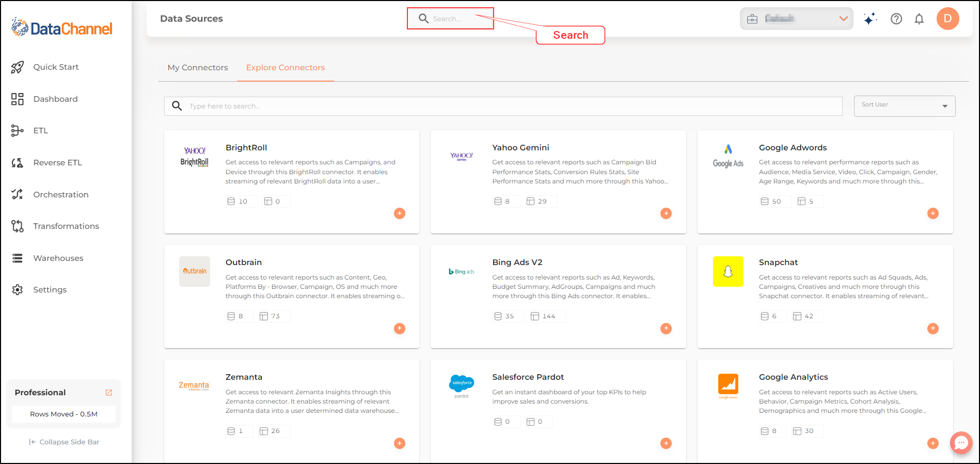Click the Snapchat ghost logo
The image size is (980, 464).
coord(728,271)
